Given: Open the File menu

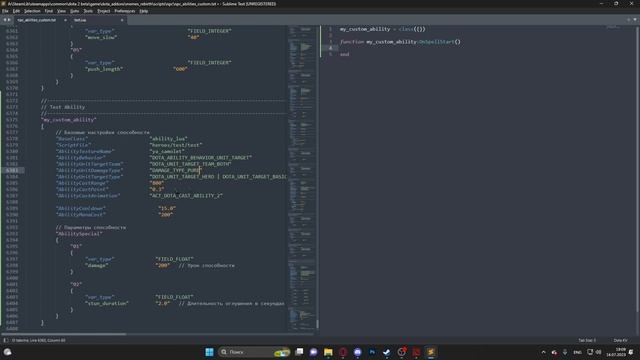Looking at the screenshot, I should [5, 11].
